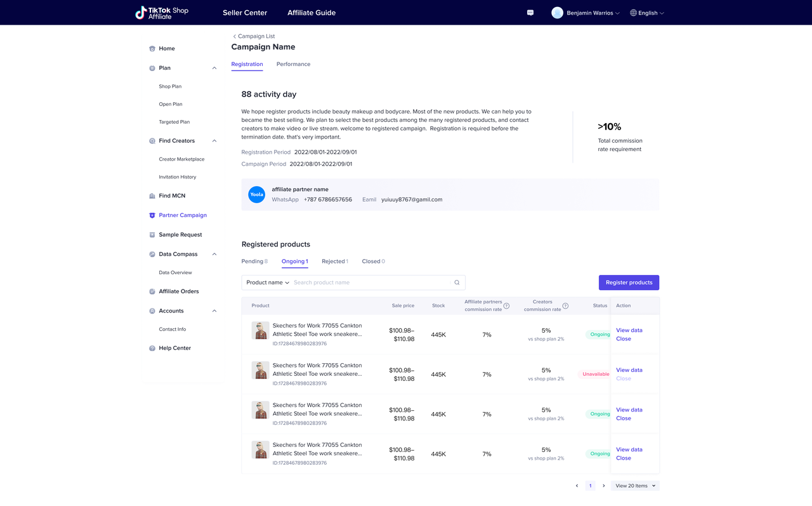Open the Product name filter dropdown

click(268, 283)
